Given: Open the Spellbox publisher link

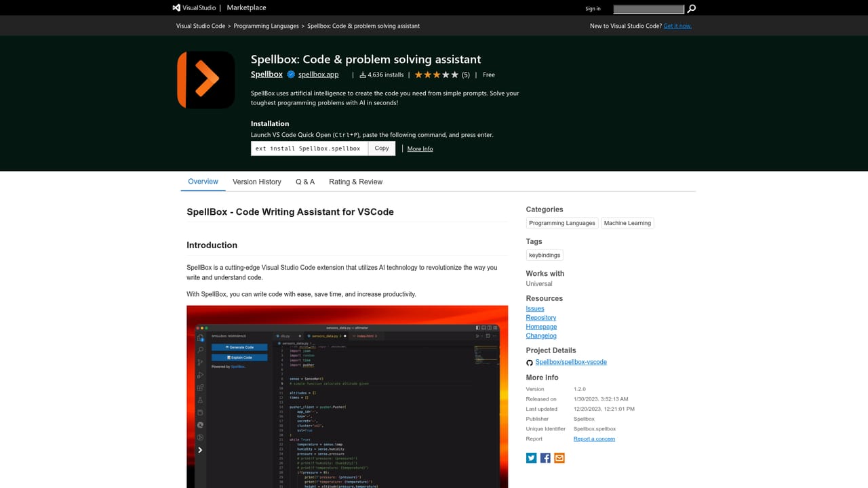Looking at the screenshot, I should 267,75.
